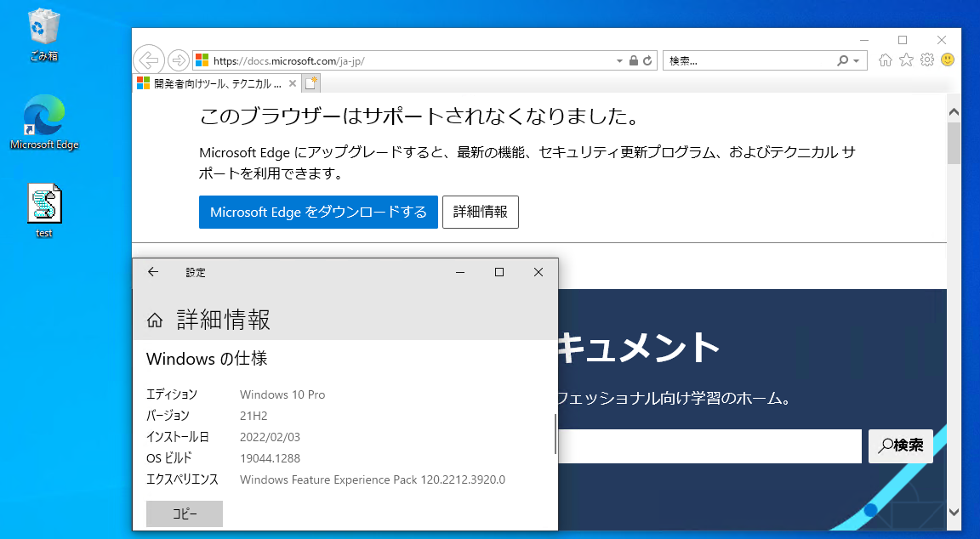Image resolution: width=980 pixels, height=539 pixels.
Task: Close the 開発者向けツール tab
Action: click(293, 83)
